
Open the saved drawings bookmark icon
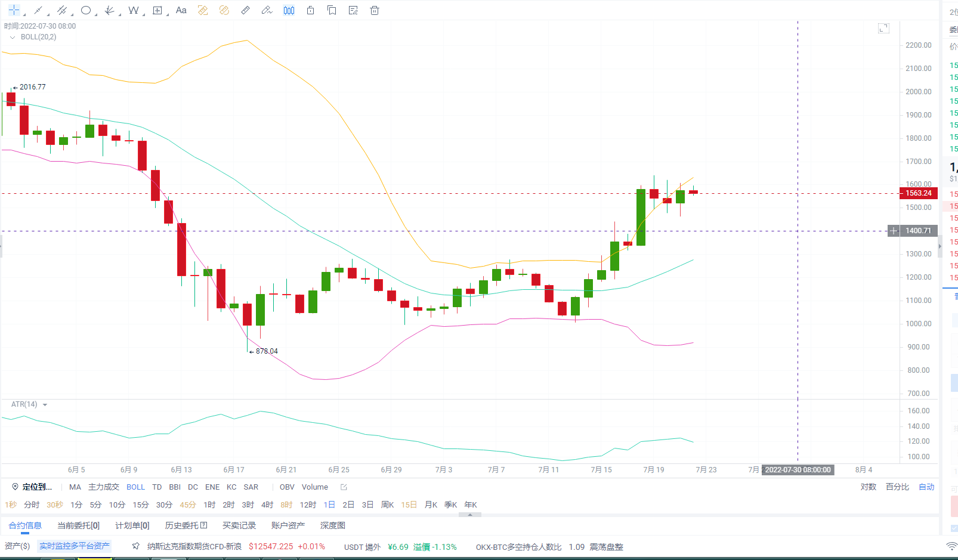coord(332,10)
